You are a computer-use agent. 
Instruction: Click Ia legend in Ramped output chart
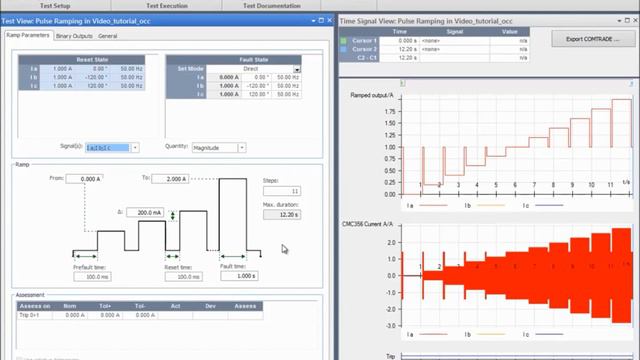(x=427, y=206)
